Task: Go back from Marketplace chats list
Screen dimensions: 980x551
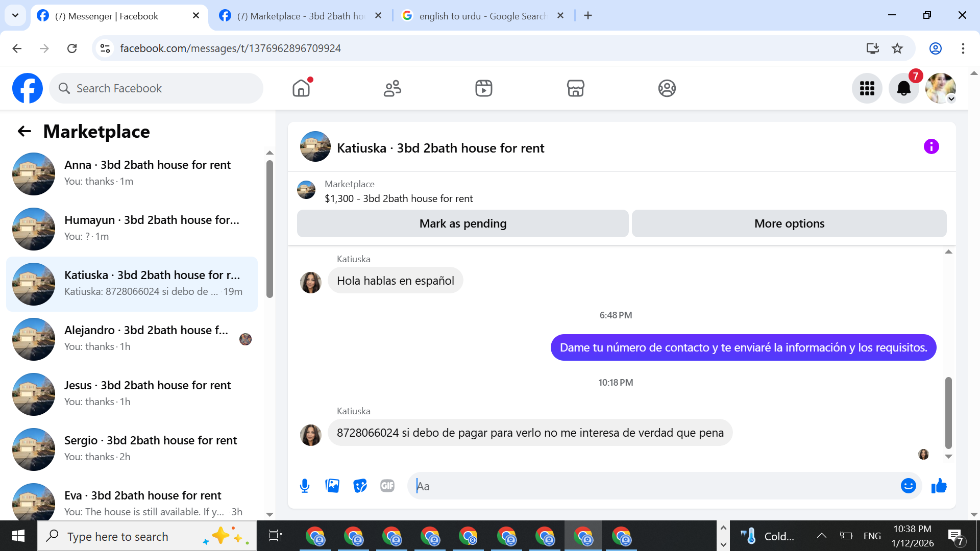Action: pyautogui.click(x=24, y=132)
